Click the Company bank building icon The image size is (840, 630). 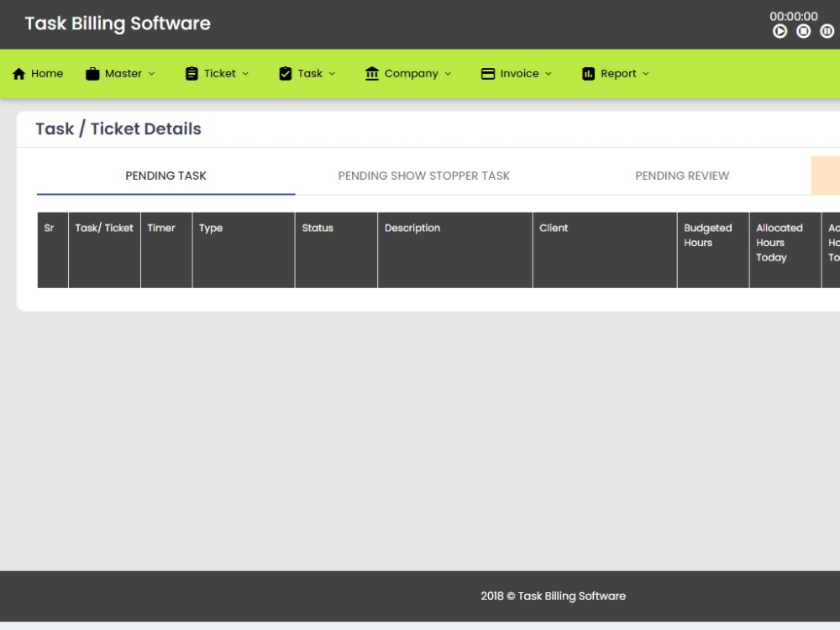click(x=372, y=74)
